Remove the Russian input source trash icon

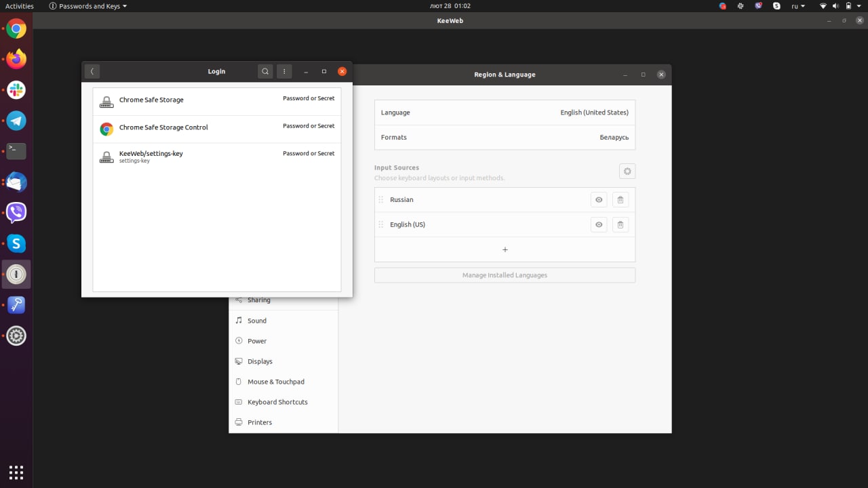click(620, 200)
